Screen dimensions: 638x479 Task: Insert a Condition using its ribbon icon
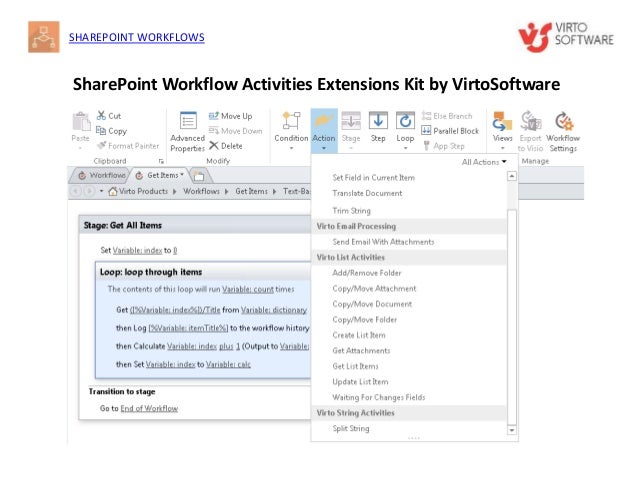(291, 121)
